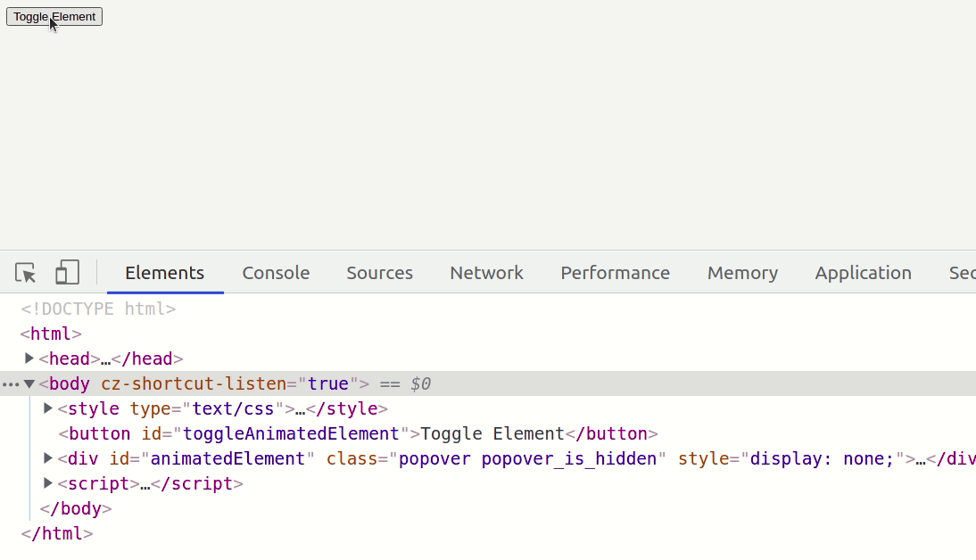Viewport: 976px width, 560px height.
Task: Open the three-dot actions beside body row
Action: pyautogui.click(x=11, y=384)
